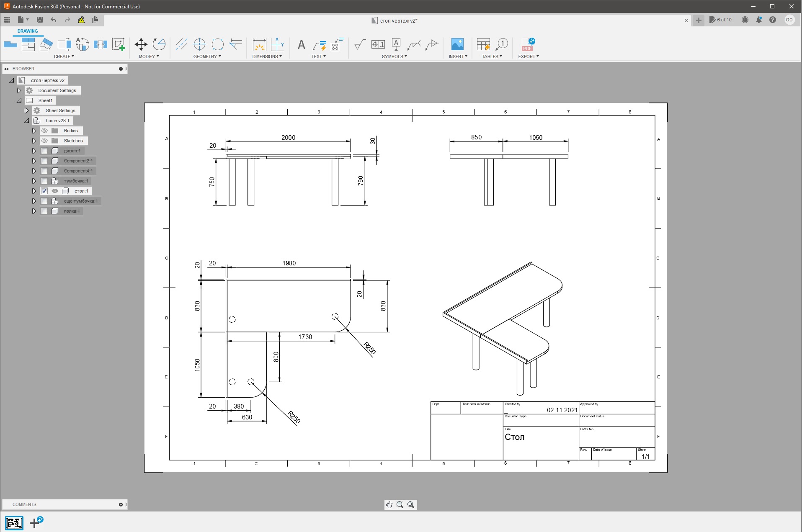Select the Surface Texture symbol
802x532 pixels.
[x=360, y=44]
